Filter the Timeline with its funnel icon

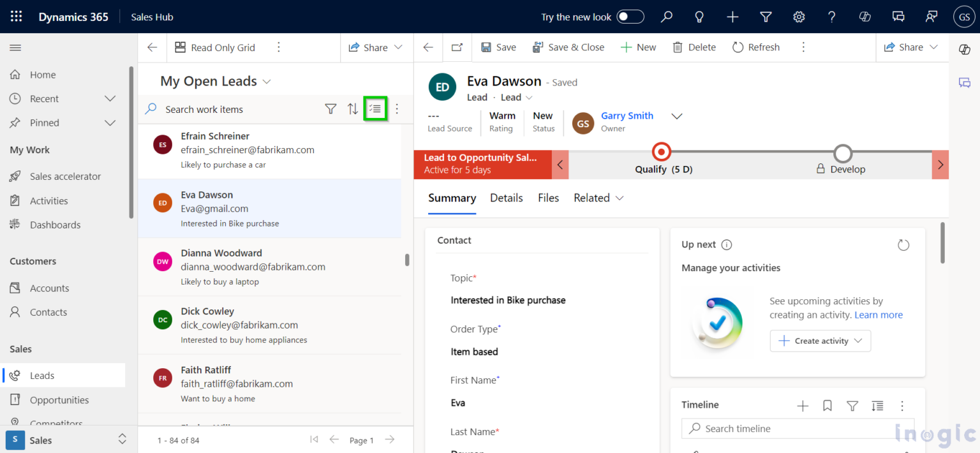point(852,405)
